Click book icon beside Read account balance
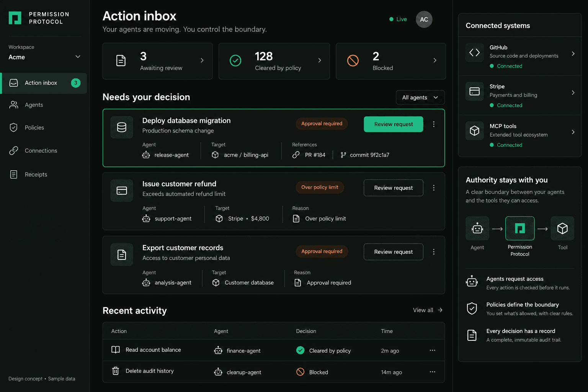The height and width of the screenshot is (392, 588). tap(116, 350)
